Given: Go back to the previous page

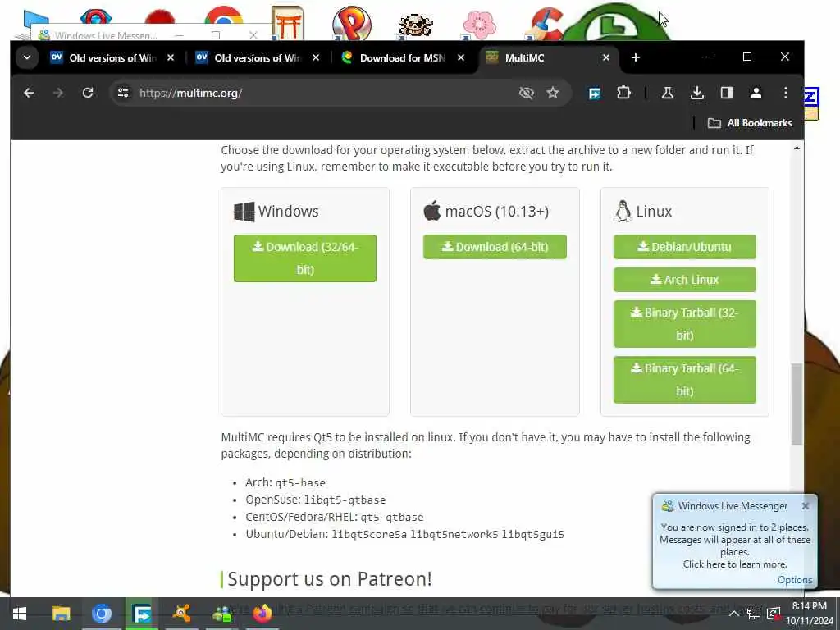Looking at the screenshot, I should 29,93.
